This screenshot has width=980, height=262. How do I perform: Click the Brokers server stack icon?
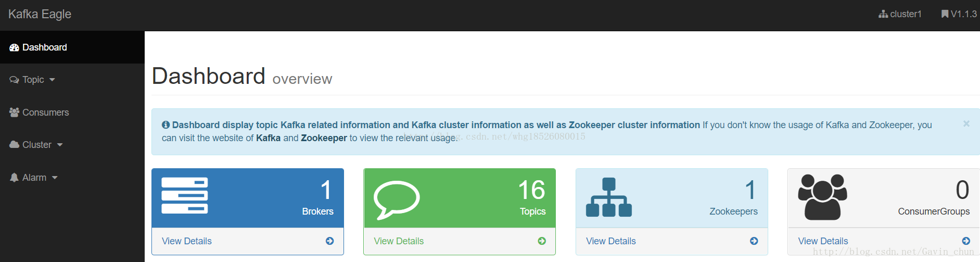click(x=185, y=195)
